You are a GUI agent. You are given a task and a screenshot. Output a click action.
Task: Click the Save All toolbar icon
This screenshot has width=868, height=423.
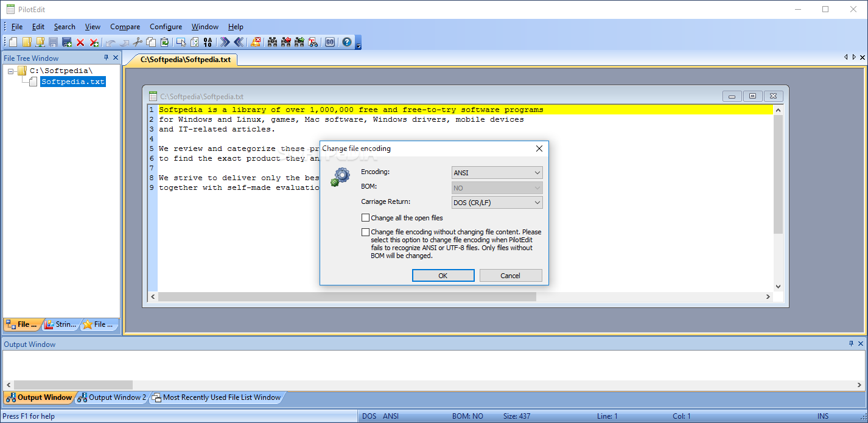pyautogui.click(x=67, y=42)
